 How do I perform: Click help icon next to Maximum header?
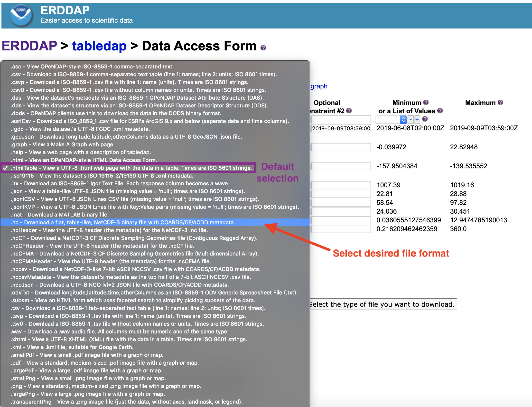[x=500, y=102]
